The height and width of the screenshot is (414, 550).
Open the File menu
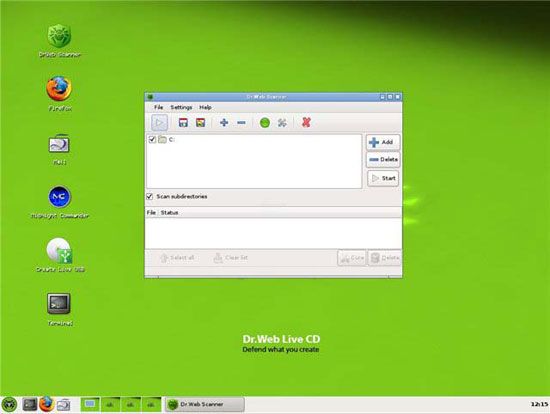(x=159, y=107)
